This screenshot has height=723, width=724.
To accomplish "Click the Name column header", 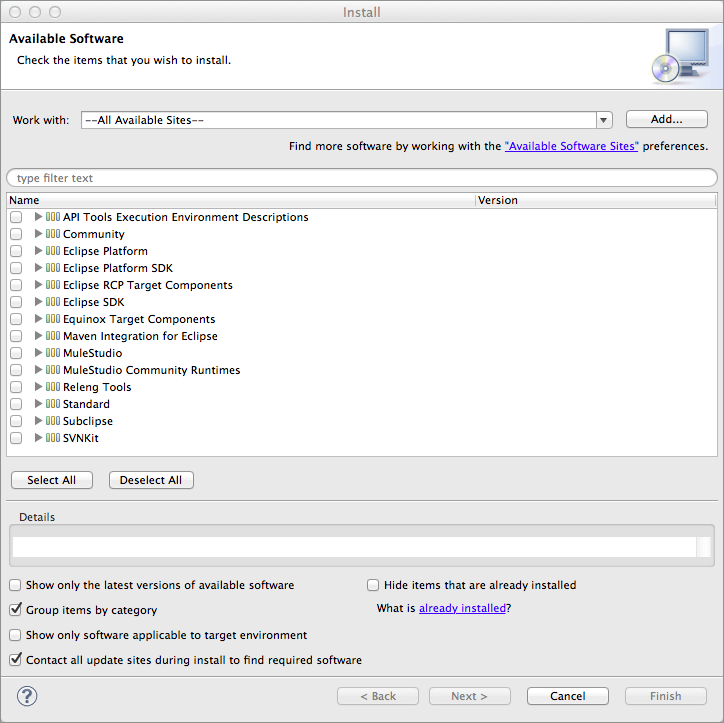I will [x=241, y=200].
